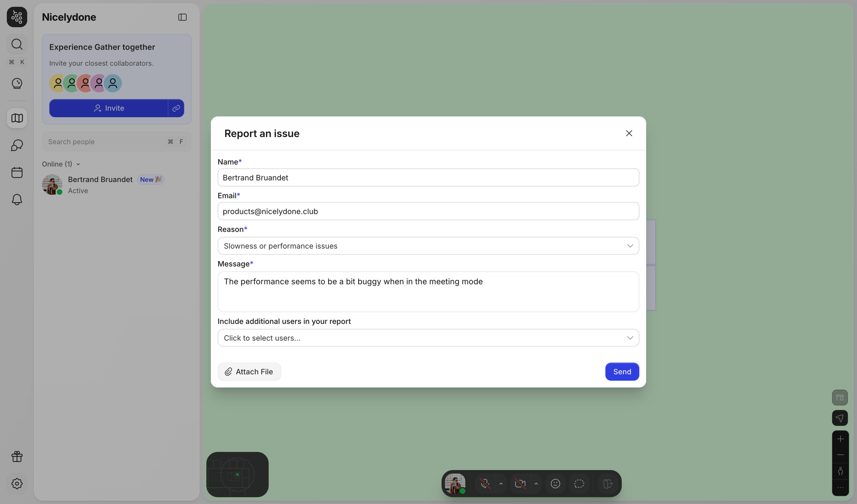Screen dimensions: 857x504
Task: Open the additional users dropdown
Action: pos(428,338)
